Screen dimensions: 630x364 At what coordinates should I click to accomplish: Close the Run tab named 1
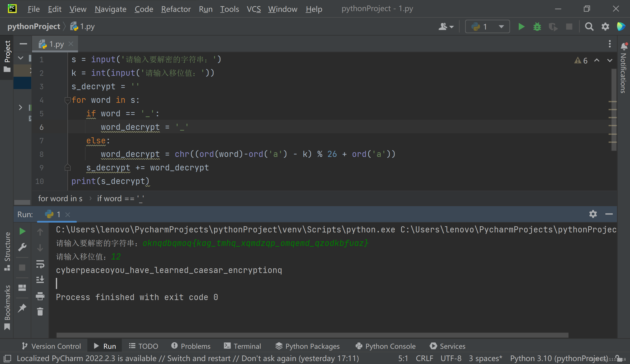[67, 215]
